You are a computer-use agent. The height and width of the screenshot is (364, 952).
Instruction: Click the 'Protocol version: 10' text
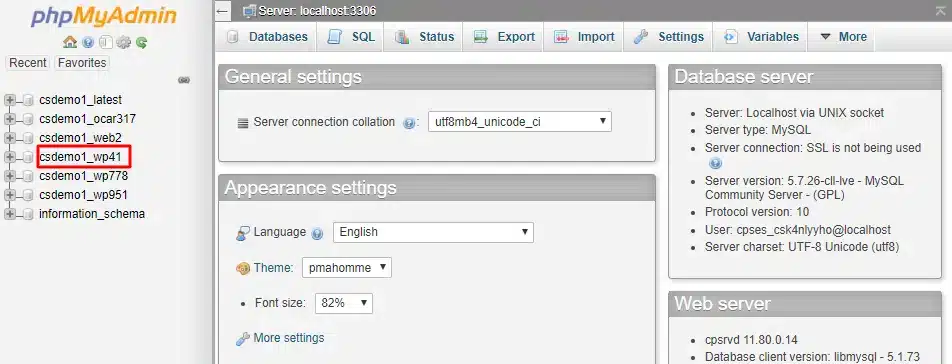coord(757,212)
